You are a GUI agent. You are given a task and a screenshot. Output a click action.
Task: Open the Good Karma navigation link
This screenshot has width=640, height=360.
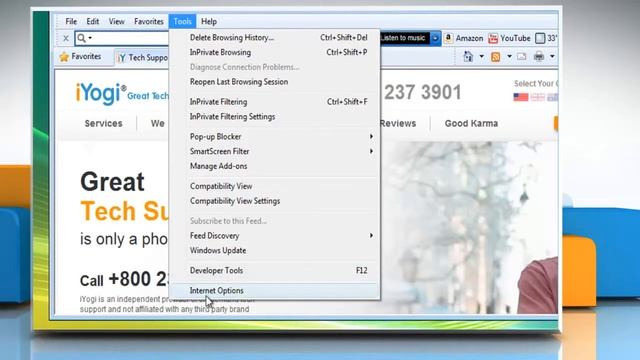(x=471, y=123)
